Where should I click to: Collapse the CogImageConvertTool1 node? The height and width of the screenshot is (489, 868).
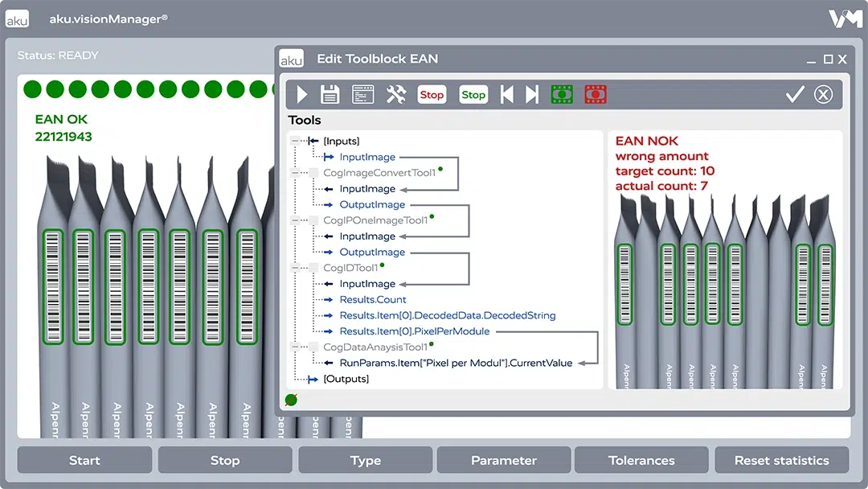(296, 173)
